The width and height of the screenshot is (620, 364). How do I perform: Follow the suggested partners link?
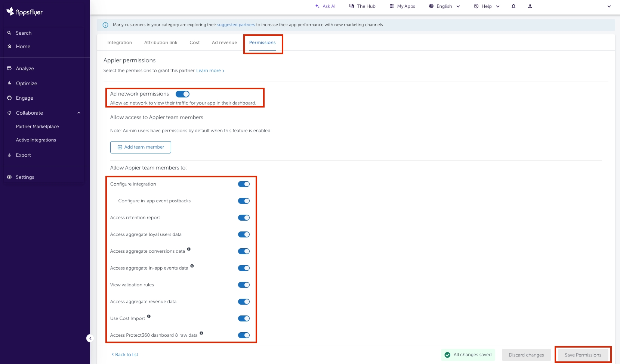point(236,25)
